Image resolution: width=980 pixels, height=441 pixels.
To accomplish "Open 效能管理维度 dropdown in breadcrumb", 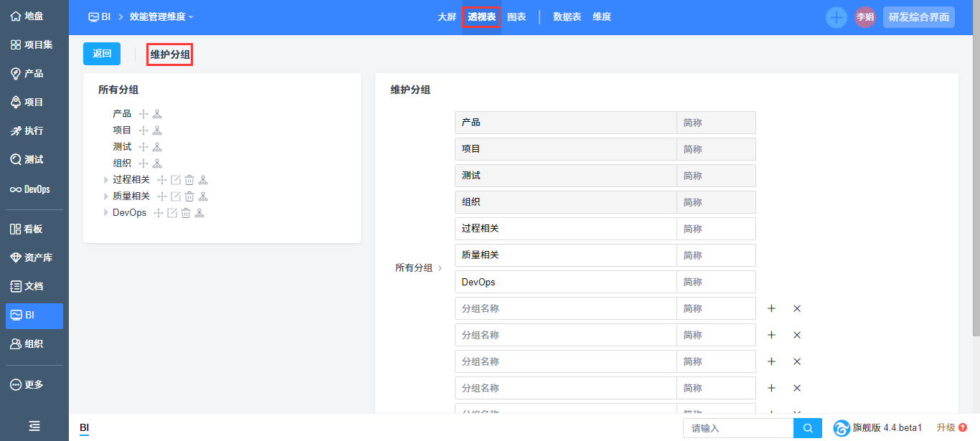I will tap(161, 16).
